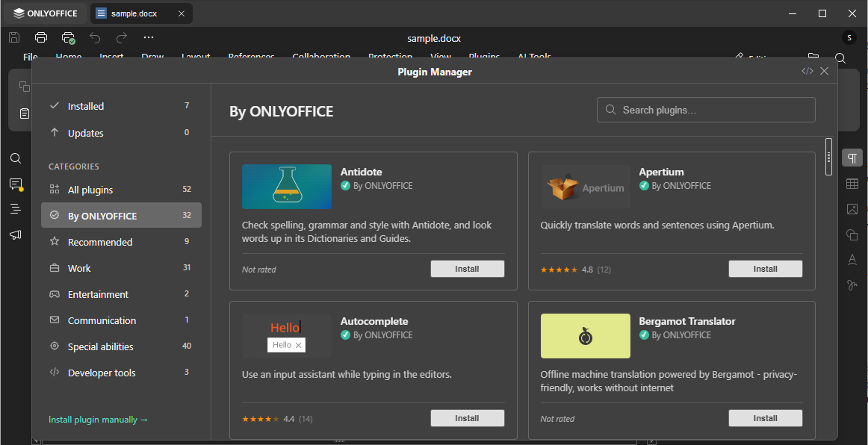868x445 pixels.
Task: Open the Antidote plugin thumbnail
Action: (x=287, y=187)
